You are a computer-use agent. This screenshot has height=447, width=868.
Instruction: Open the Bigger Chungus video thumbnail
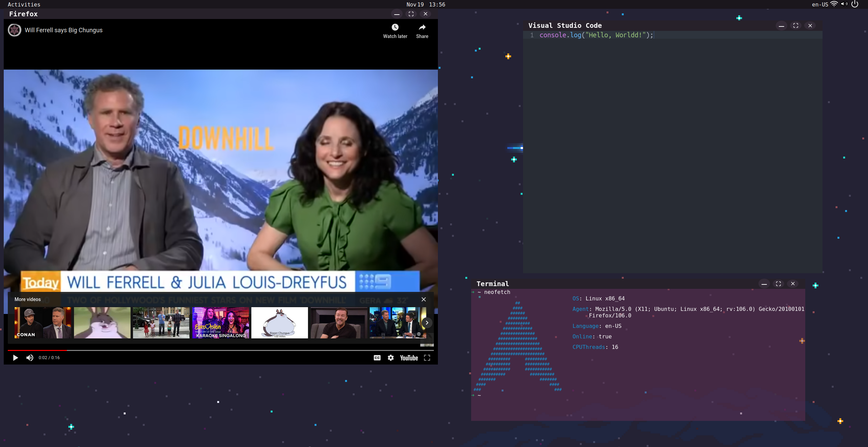pos(279,323)
